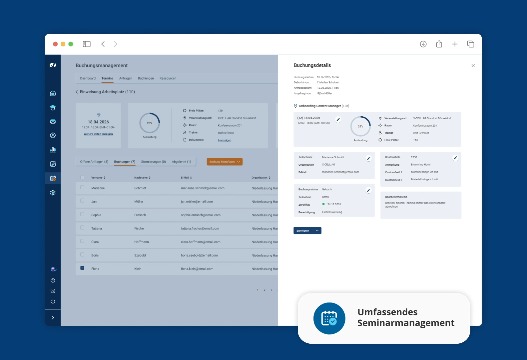Click the Buchungsdetails heading
This screenshot has width=527, height=360.
point(312,65)
